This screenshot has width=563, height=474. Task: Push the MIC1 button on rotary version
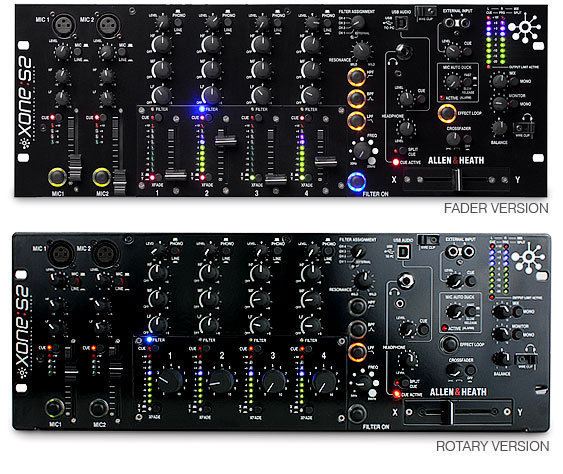pos(55,408)
